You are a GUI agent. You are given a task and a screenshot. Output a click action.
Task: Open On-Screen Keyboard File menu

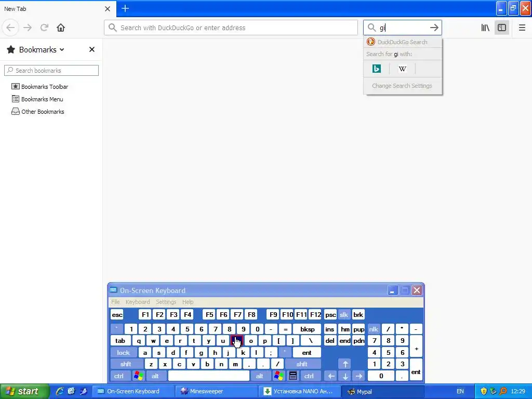tap(115, 302)
